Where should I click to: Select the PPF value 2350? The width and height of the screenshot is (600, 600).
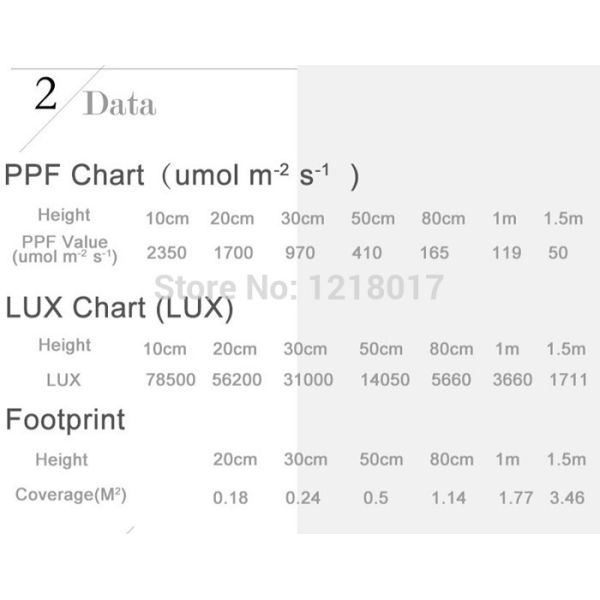(166, 253)
